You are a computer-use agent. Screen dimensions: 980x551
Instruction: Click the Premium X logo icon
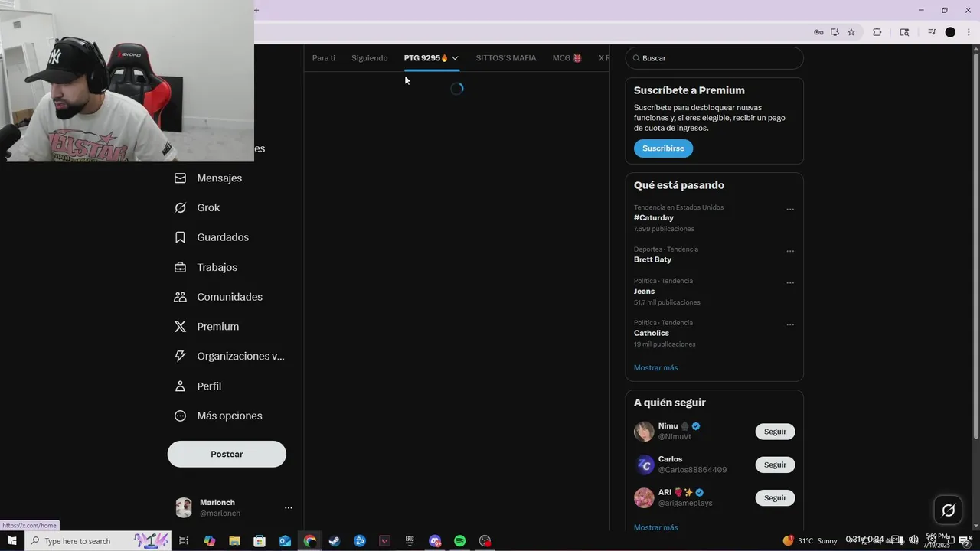click(180, 326)
